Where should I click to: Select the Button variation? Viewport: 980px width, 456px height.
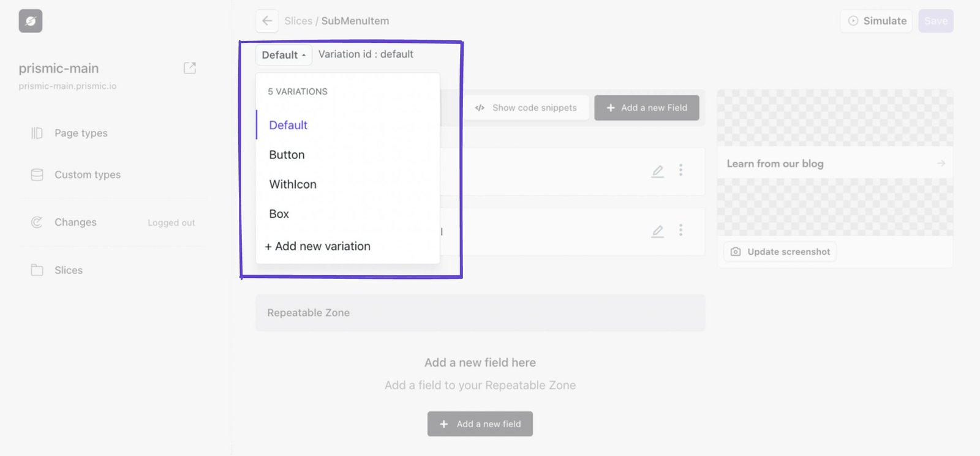pyautogui.click(x=287, y=155)
